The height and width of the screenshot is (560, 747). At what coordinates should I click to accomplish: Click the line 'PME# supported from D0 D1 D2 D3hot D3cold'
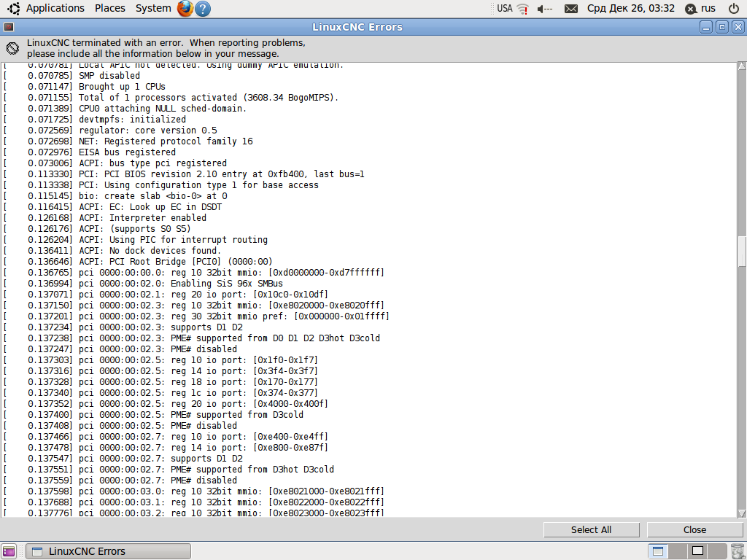(x=275, y=338)
